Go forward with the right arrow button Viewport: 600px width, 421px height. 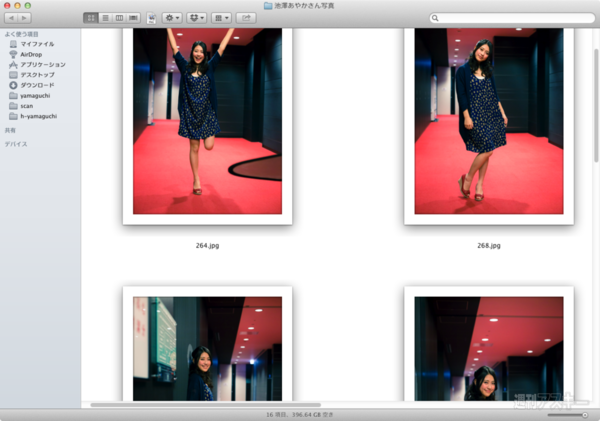[x=24, y=18]
